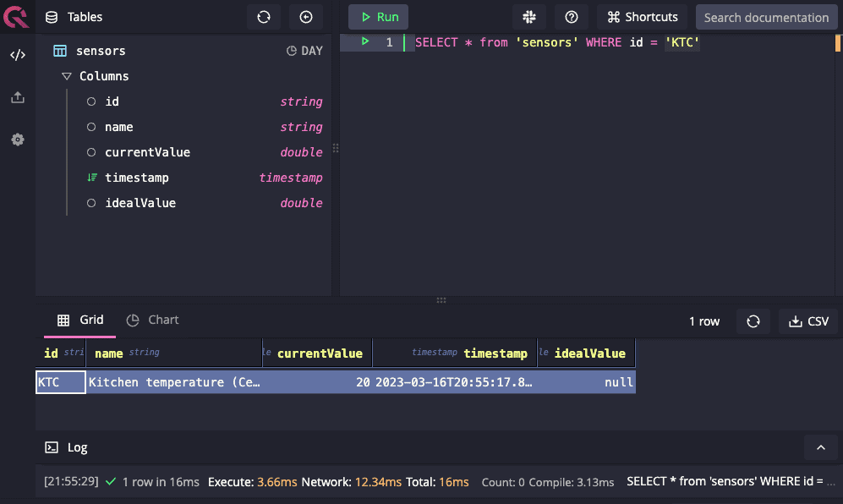843x504 pixels.
Task: Refresh the tables list
Action: point(264,17)
